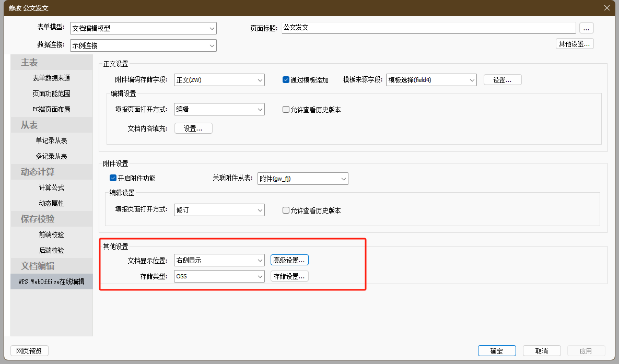This screenshot has width=619, height=364.
Task: Click the ellipsis button beside page title
Action: (x=586, y=28)
